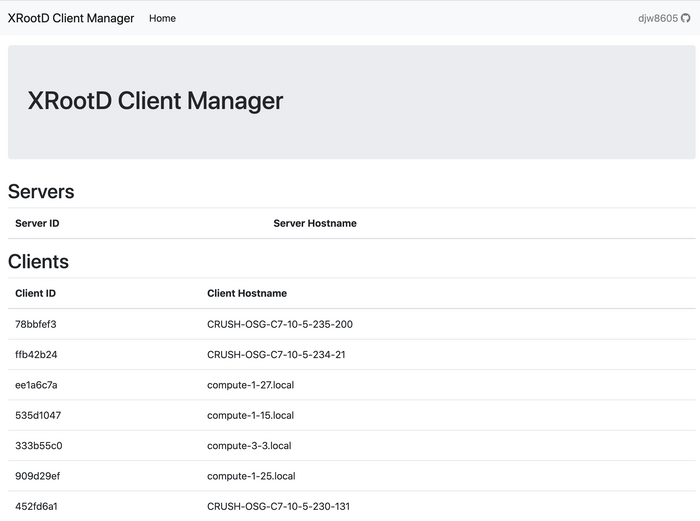Viewport: 700px width, 521px height.
Task: Select hostname compute-3-3.local
Action: point(249,446)
